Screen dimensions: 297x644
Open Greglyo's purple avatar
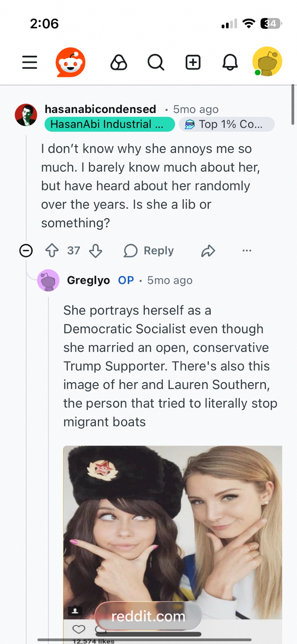point(48,280)
